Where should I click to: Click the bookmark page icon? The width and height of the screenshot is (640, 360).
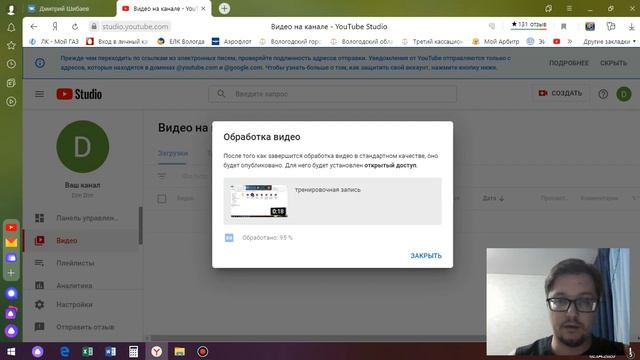tap(564, 27)
